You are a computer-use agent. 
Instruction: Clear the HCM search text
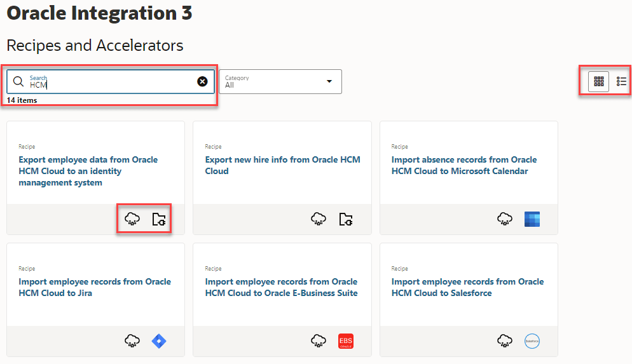tap(202, 82)
